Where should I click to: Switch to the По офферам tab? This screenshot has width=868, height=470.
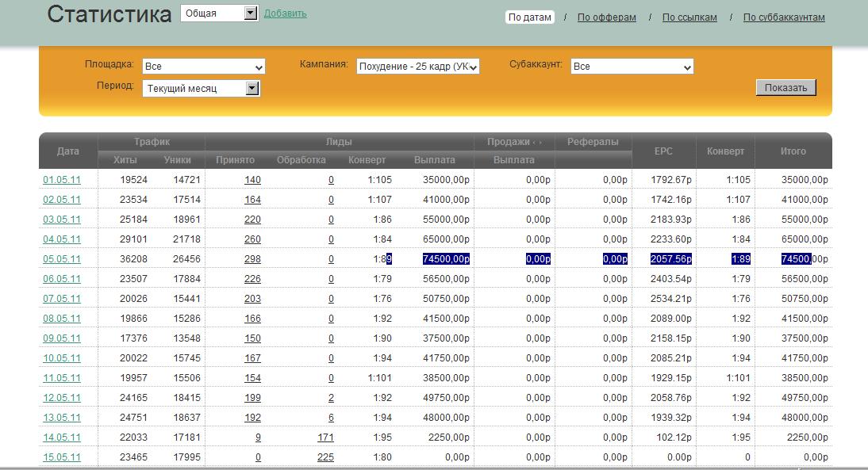click(606, 17)
